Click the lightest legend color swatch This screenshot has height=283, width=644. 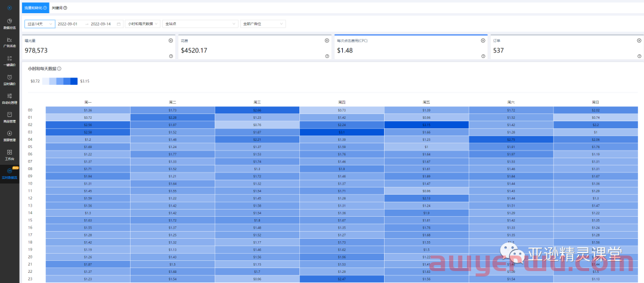tap(45, 81)
